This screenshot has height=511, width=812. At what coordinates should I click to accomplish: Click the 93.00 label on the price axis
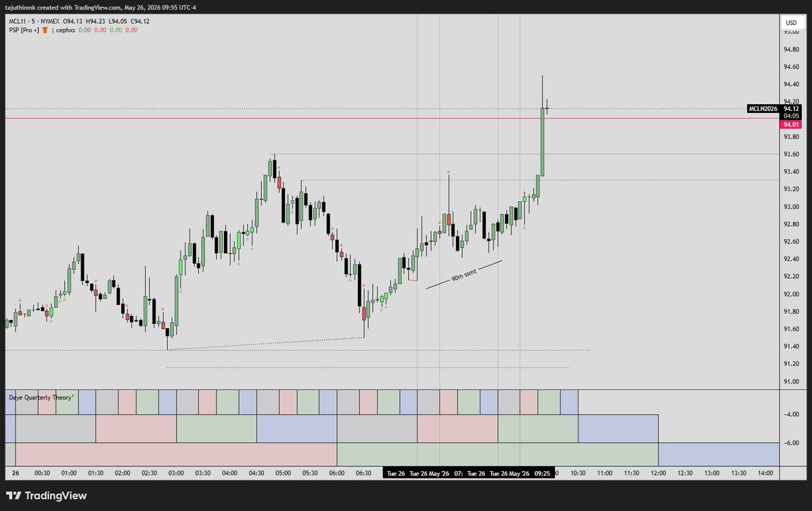(791, 206)
